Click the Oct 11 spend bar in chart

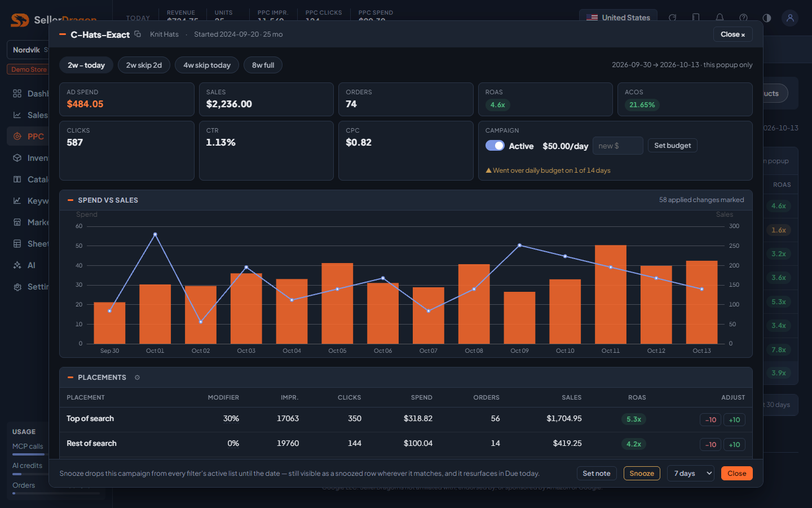(x=611, y=295)
